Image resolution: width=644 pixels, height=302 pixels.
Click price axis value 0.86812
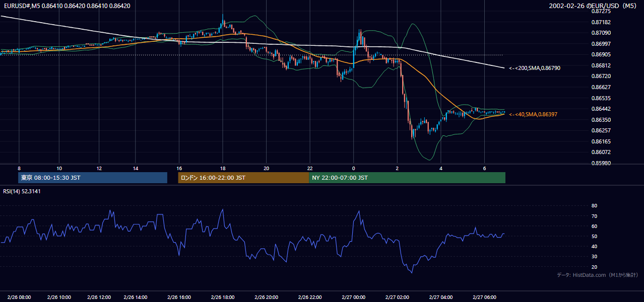(602, 65)
